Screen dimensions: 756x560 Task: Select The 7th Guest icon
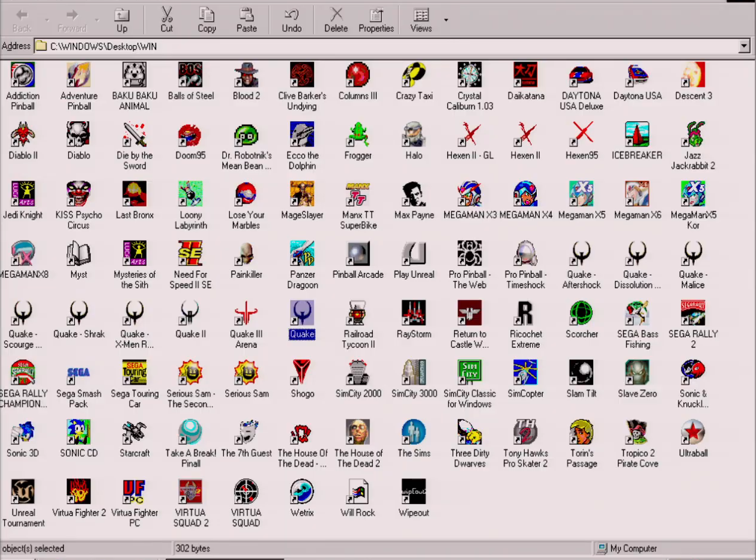(x=246, y=432)
